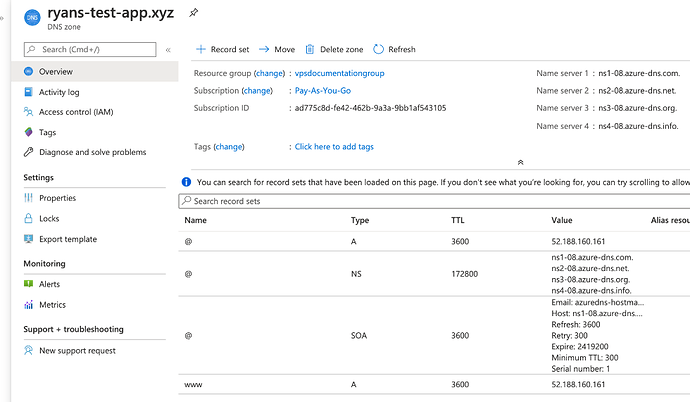
Task: Collapse the left sidebar with double chevron
Action: pos(168,50)
